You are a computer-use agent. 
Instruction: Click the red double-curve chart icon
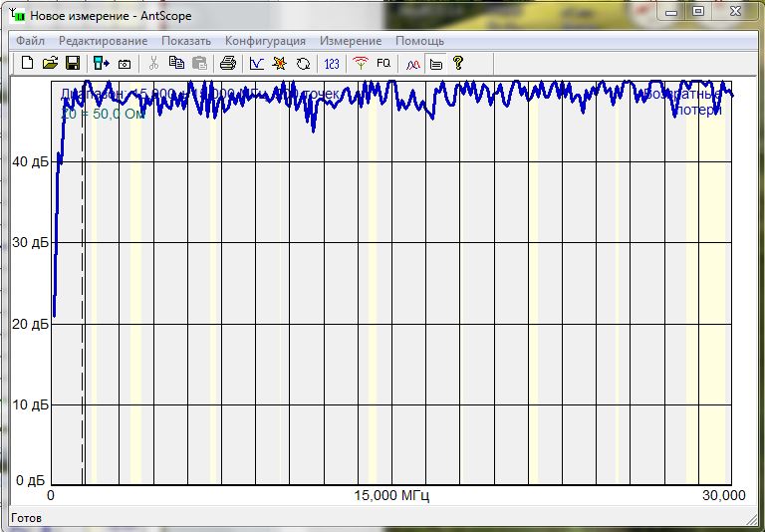point(412,63)
